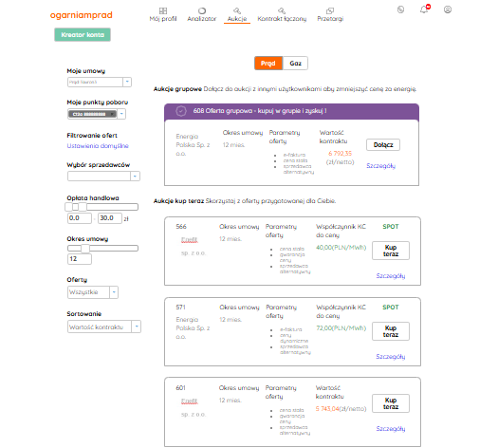Image resolution: width=498 pixels, height=448 pixels.
Task: Click the Dołącz button on group offer
Action: [x=383, y=145]
